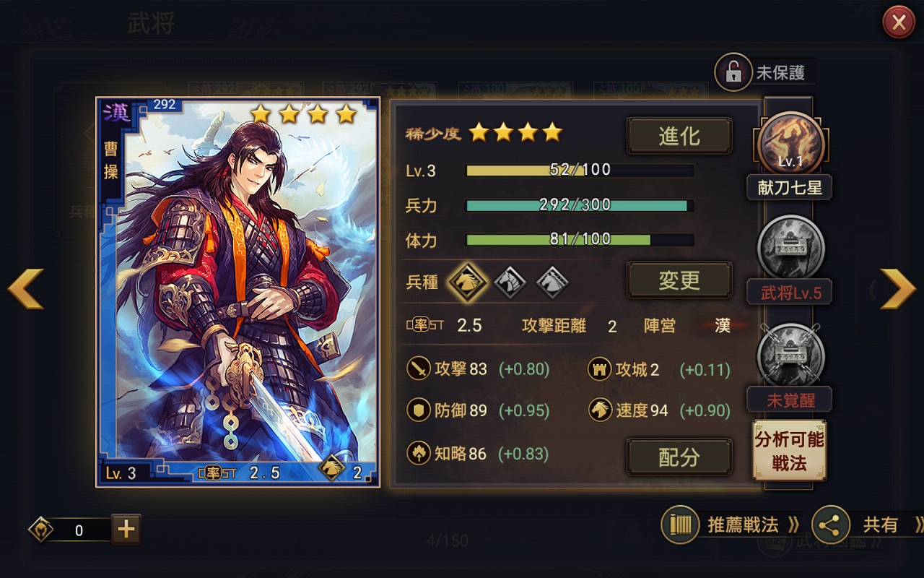Viewport: 924px width, 578px height.
Task: Click the 進化 button
Action: tap(679, 137)
